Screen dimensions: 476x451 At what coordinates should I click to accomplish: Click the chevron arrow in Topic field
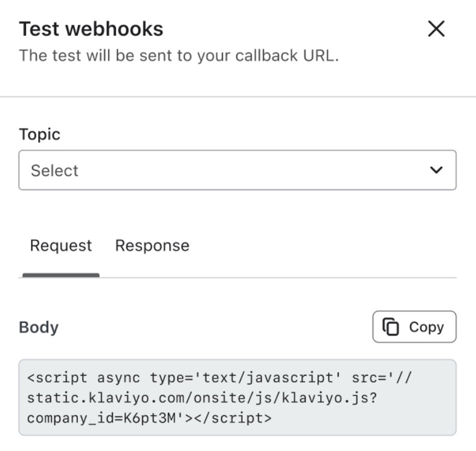coord(436,170)
